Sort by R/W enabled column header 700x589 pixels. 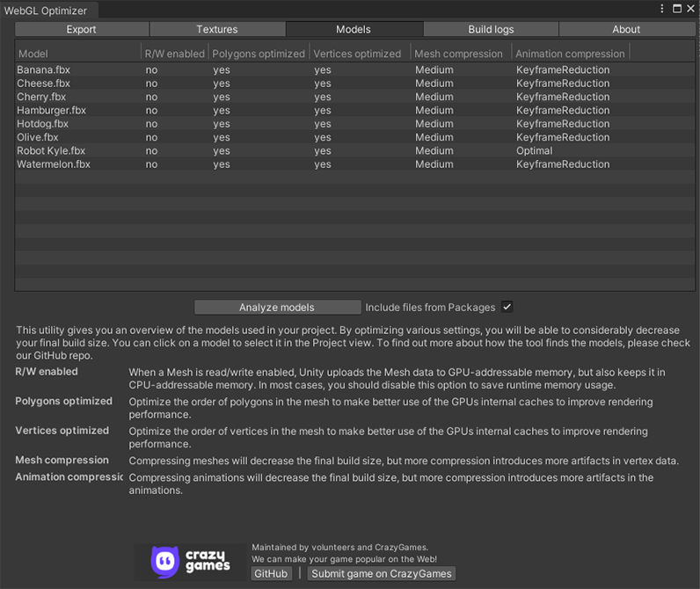tap(174, 54)
